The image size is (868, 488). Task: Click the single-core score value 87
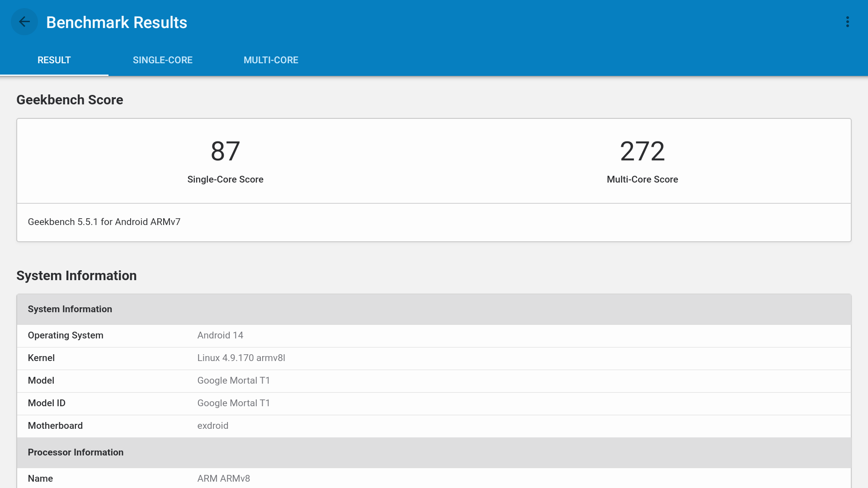[225, 151]
